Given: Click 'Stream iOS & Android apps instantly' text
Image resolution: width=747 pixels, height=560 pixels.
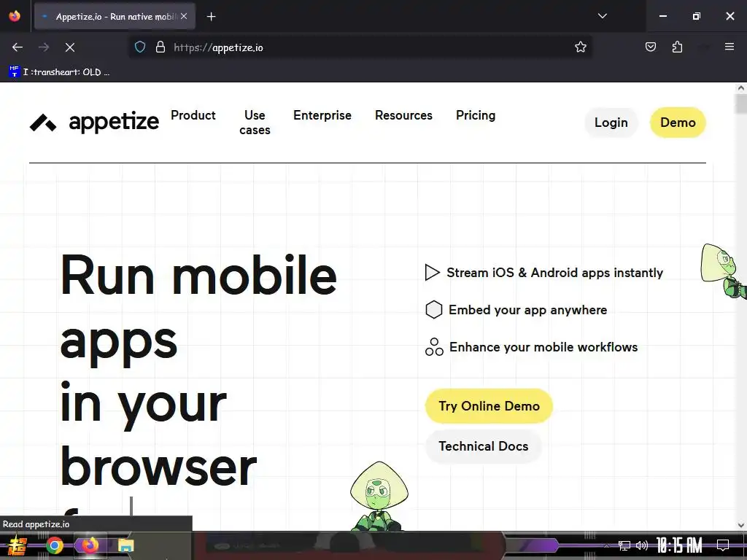Looking at the screenshot, I should coord(555,273).
